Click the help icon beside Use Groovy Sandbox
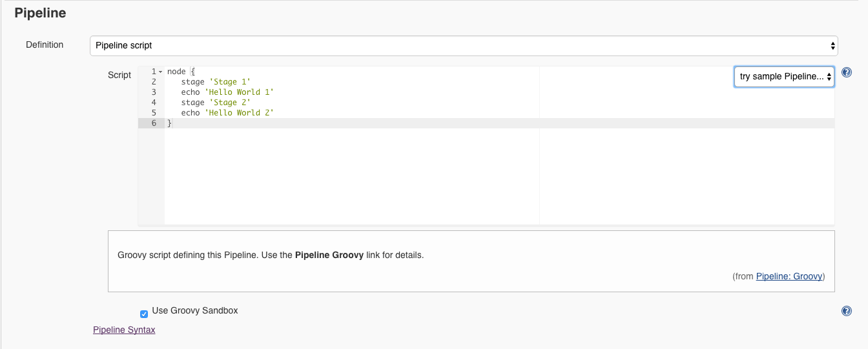This screenshot has height=349, width=868. (x=847, y=311)
